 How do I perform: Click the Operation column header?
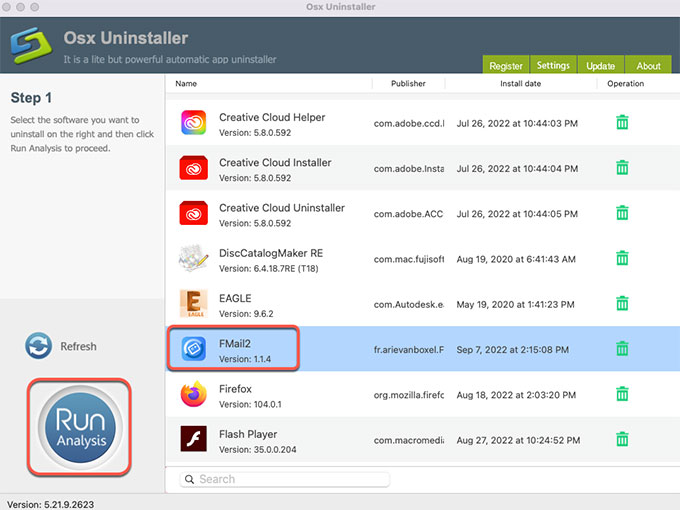(x=625, y=84)
